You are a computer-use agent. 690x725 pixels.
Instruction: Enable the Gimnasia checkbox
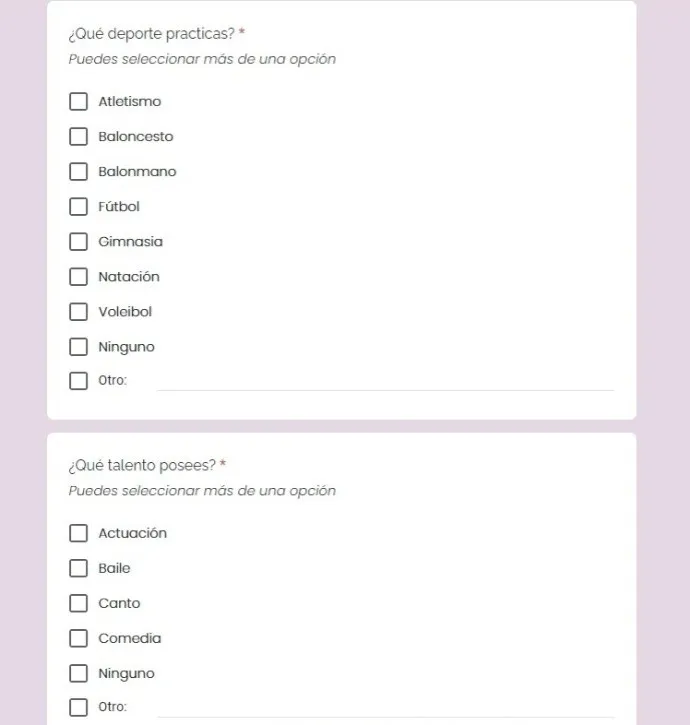(x=78, y=242)
